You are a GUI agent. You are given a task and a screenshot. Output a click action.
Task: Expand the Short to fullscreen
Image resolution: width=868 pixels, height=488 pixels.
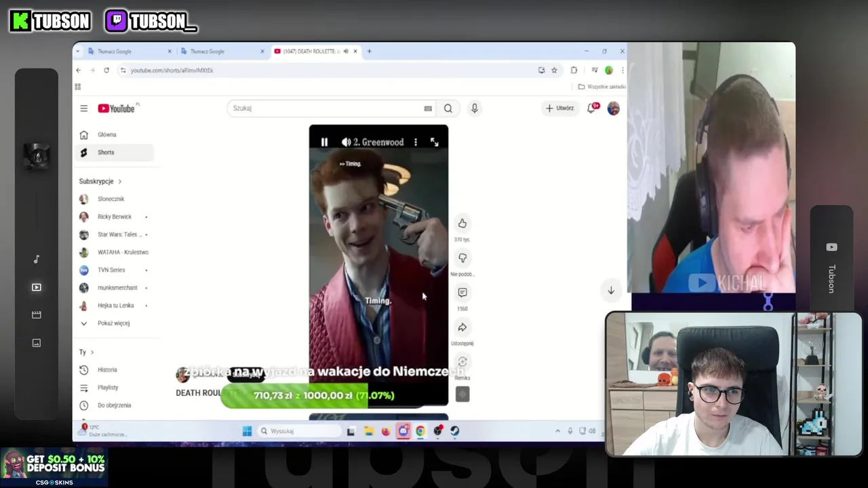pyautogui.click(x=435, y=142)
